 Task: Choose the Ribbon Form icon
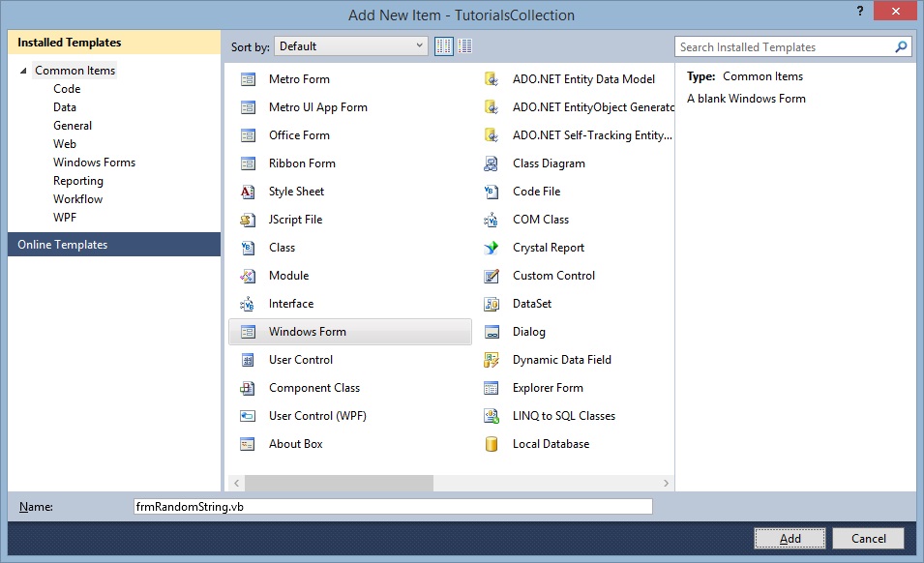click(248, 163)
